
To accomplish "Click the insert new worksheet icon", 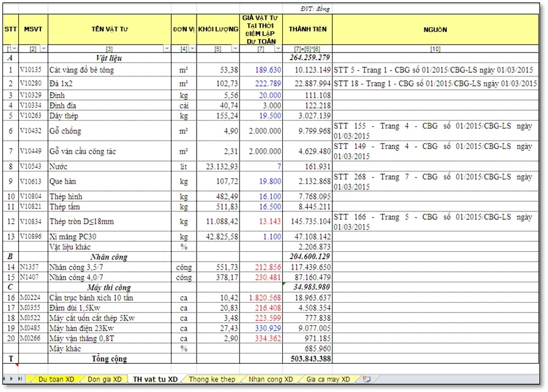I will (367, 379).
